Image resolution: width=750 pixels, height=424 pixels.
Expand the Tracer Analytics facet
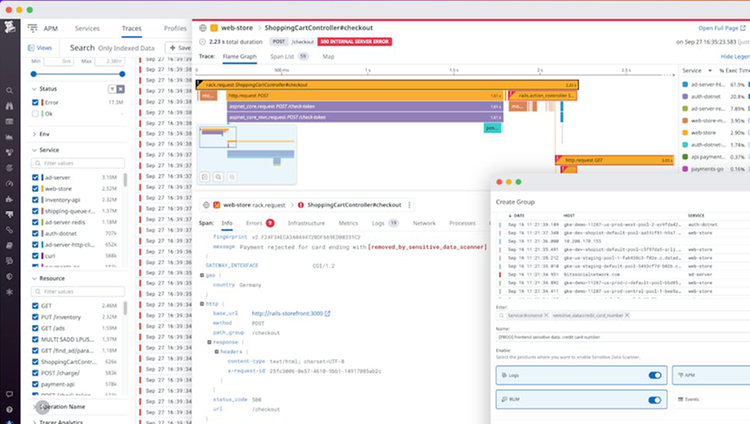coord(34,422)
